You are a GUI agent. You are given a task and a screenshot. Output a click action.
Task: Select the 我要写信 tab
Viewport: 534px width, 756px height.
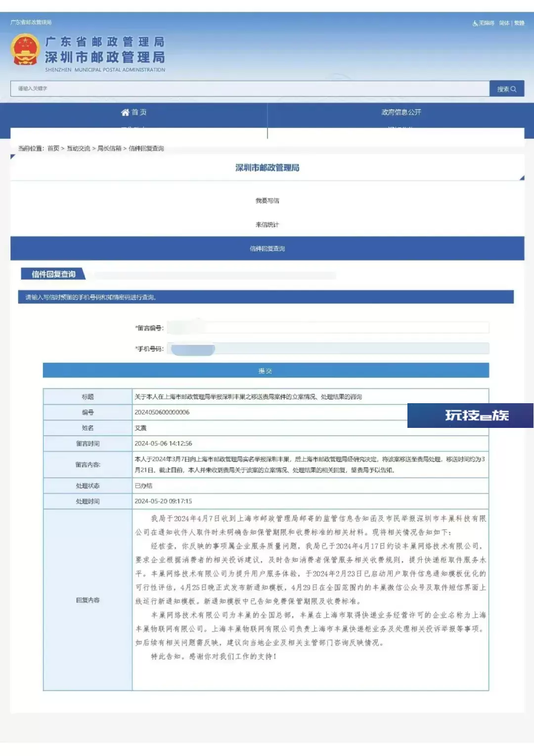tap(267, 201)
